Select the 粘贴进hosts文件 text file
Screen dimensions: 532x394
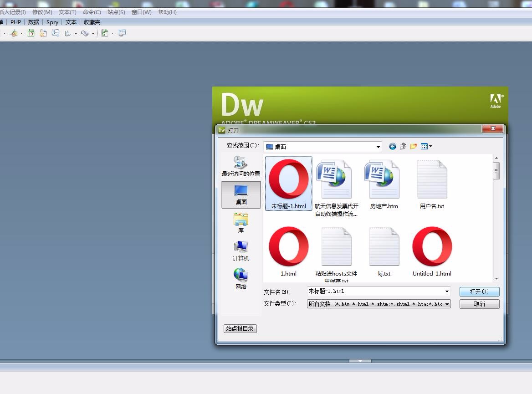[x=336, y=254]
